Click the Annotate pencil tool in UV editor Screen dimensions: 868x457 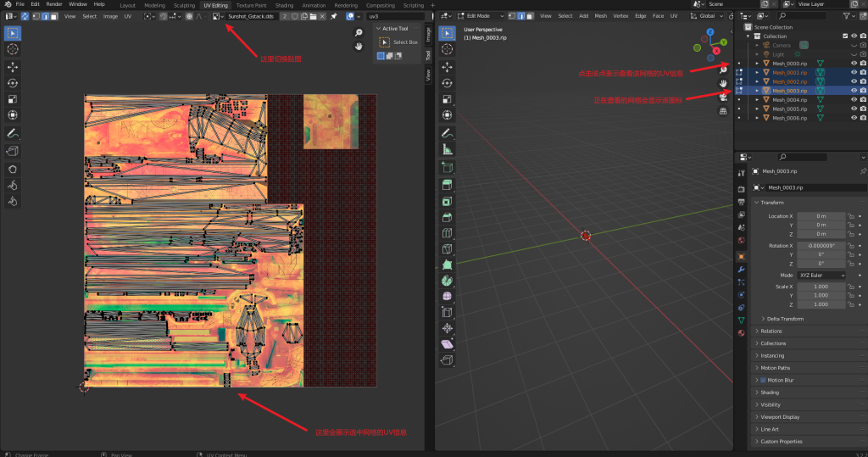[14, 134]
